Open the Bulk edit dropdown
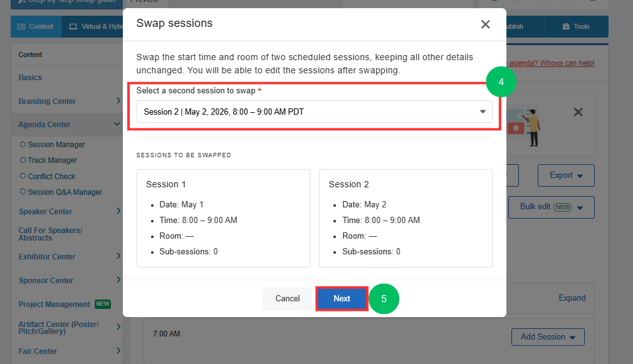633x364 pixels. pos(551,207)
